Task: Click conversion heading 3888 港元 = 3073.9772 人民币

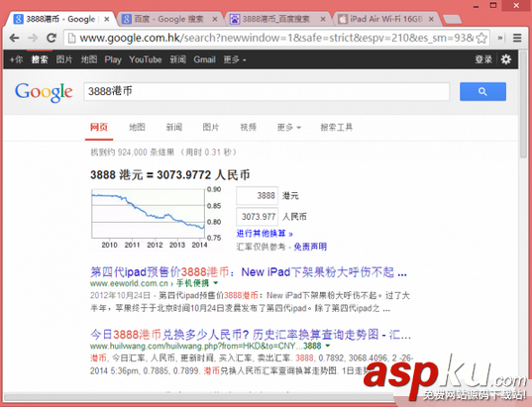Action: (x=170, y=175)
